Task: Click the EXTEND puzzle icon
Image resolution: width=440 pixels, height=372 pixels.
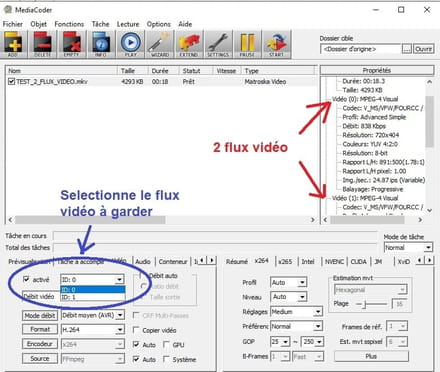Action: [189, 44]
